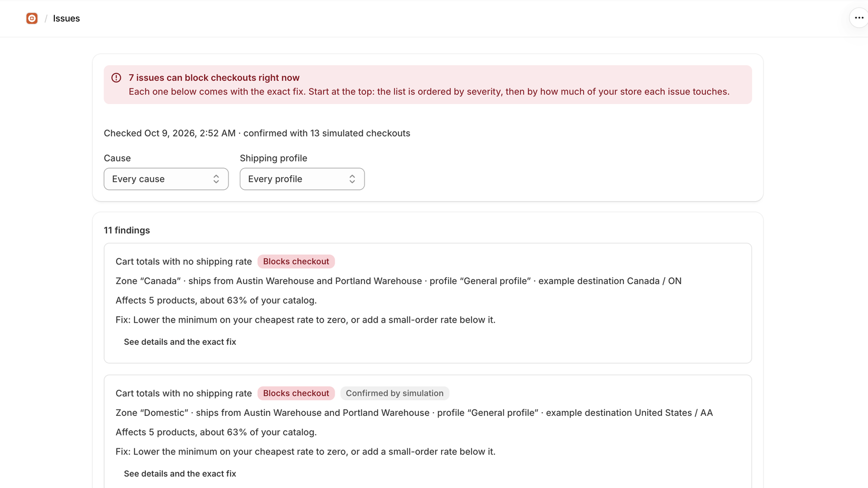This screenshot has height=488, width=868.
Task: Open details and exact fix for Domestic zone
Action: click(x=180, y=473)
